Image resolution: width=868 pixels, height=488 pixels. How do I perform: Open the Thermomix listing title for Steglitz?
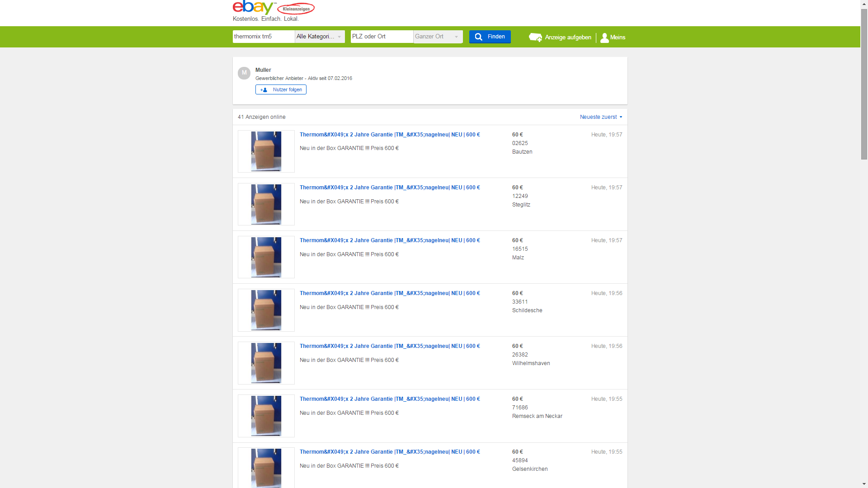pyautogui.click(x=390, y=188)
